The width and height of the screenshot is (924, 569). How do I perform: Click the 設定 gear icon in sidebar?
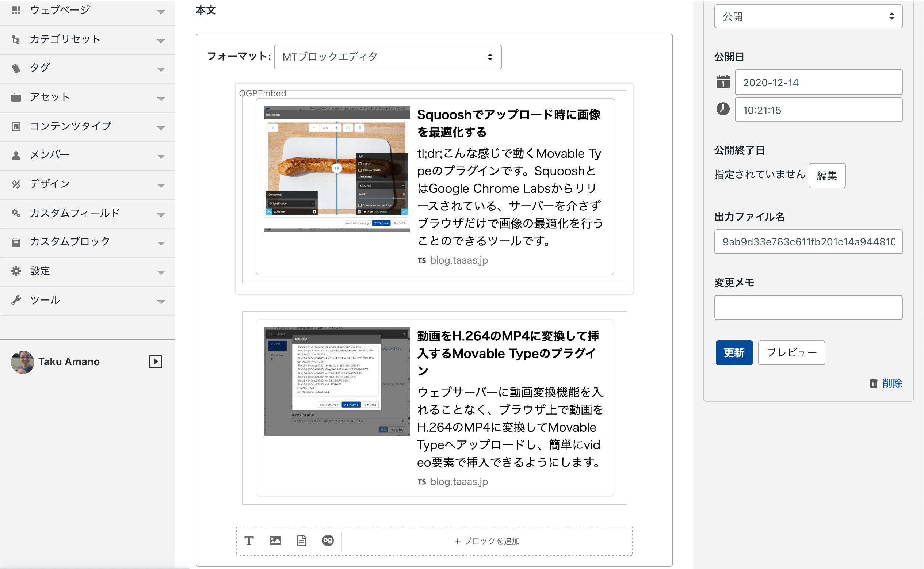point(16,271)
